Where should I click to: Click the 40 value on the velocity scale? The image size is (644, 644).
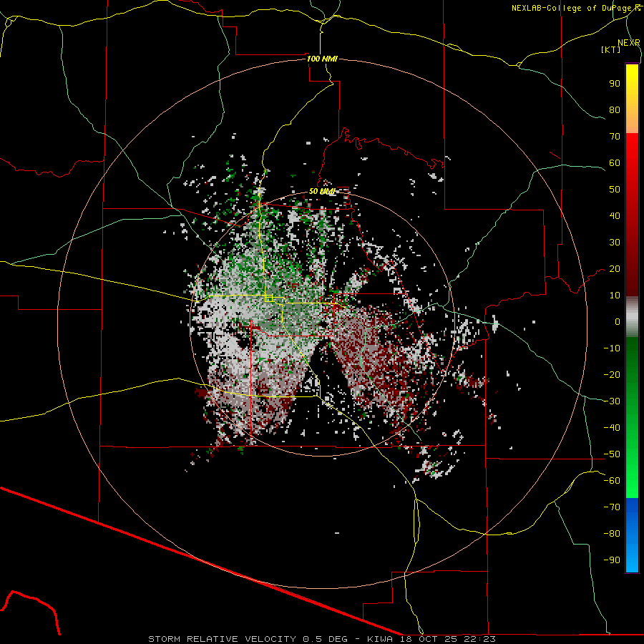[x=615, y=215]
